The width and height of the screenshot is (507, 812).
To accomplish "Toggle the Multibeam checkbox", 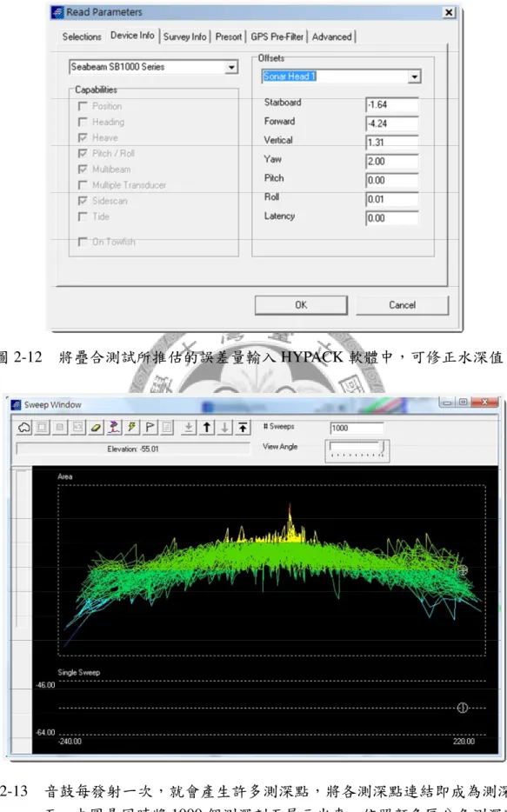I will pos(83,170).
